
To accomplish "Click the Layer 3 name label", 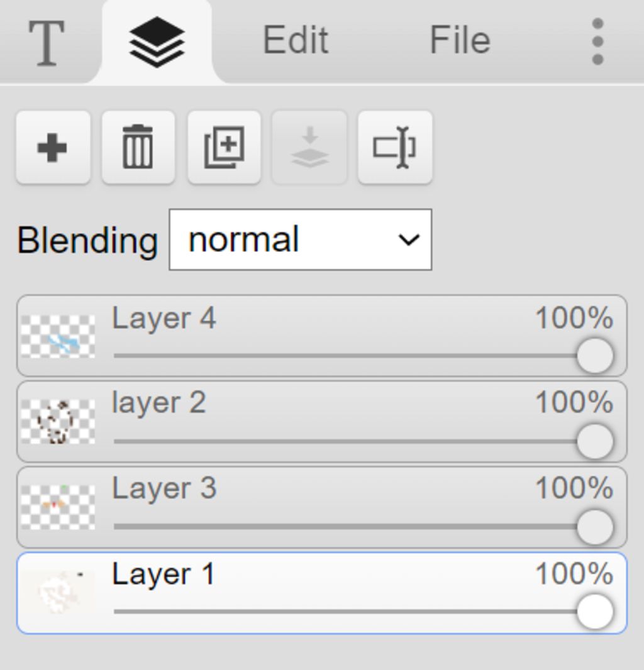I will [x=164, y=488].
